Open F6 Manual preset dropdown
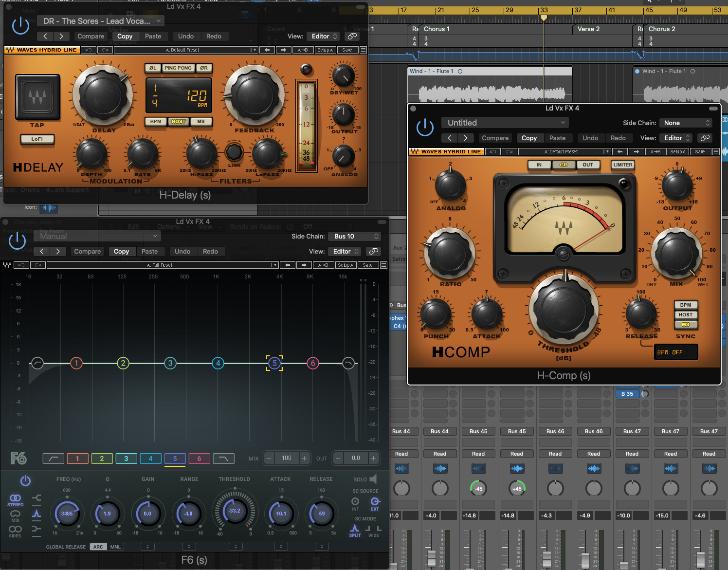 [x=97, y=237]
